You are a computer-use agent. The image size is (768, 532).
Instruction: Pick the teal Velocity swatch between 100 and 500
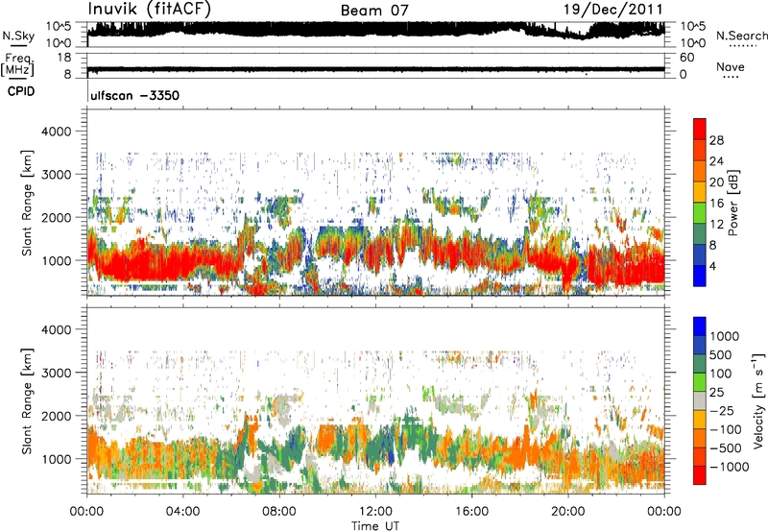click(700, 364)
